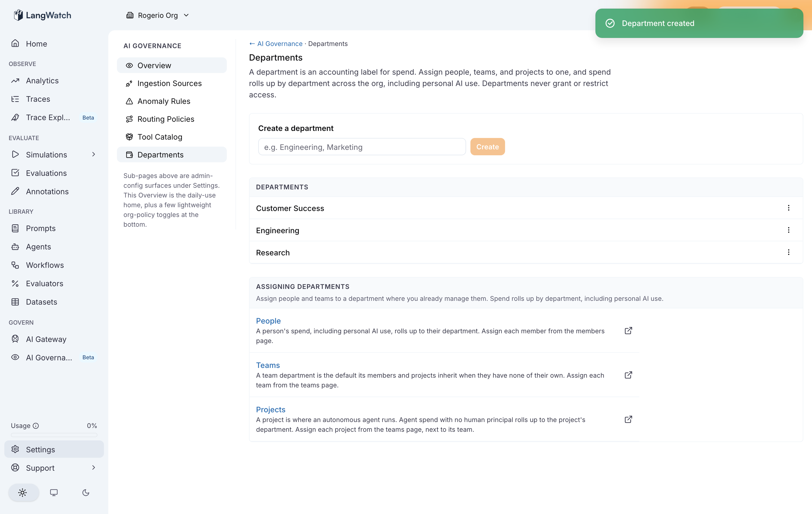
Task: Click the Create department button
Action: [487, 147]
